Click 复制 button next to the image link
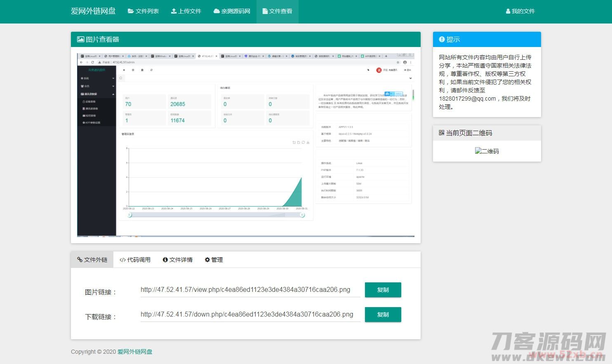The height and width of the screenshot is (364, 612). coord(383,290)
